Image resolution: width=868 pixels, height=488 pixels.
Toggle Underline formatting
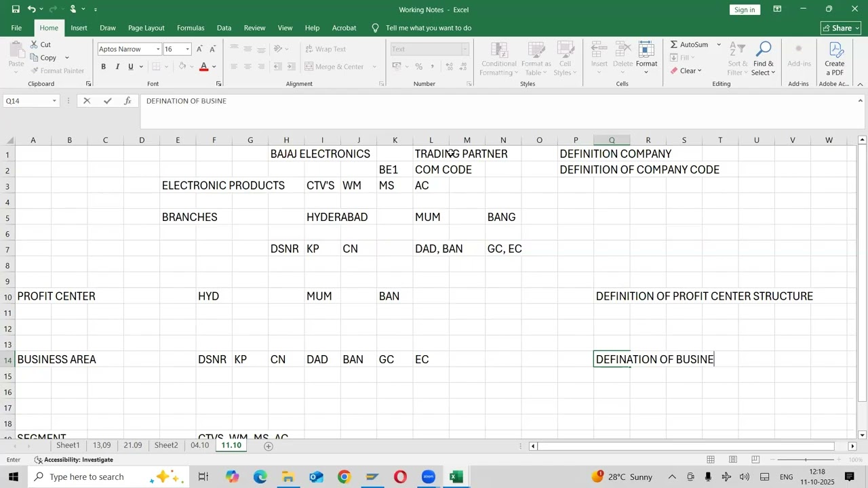pyautogui.click(x=131, y=66)
